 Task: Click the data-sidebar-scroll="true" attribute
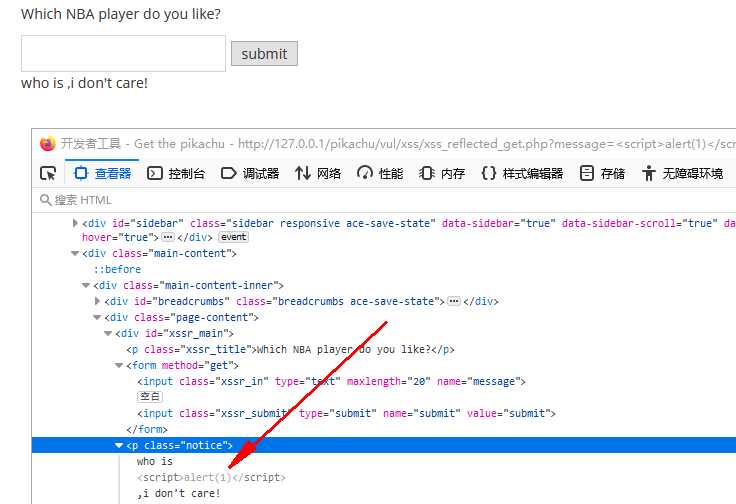point(640,223)
